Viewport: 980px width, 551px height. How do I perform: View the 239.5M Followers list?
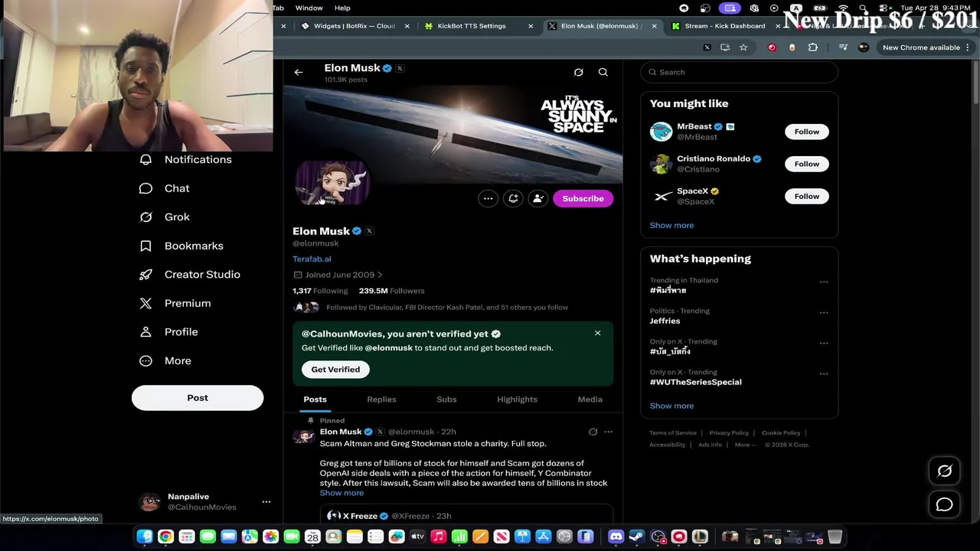tap(391, 291)
